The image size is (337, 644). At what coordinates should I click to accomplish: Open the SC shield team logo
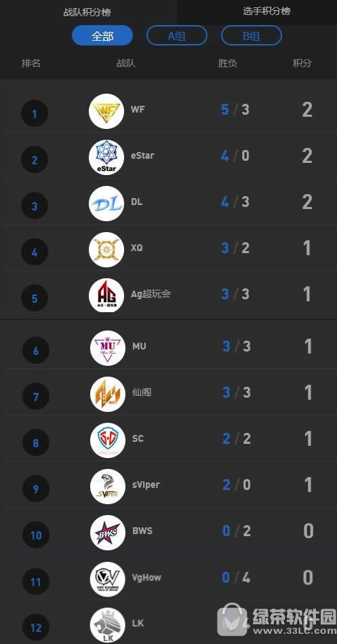(108, 440)
